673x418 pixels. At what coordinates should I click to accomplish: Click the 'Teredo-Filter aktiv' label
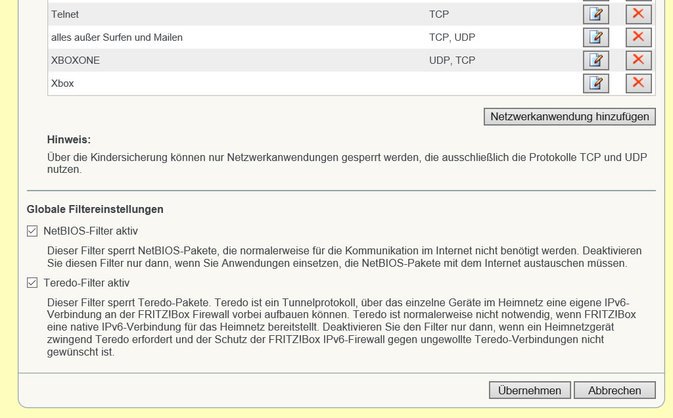pos(86,283)
